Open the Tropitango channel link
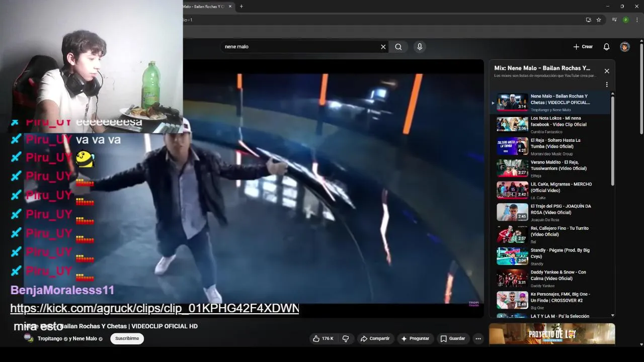 (x=50, y=339)
